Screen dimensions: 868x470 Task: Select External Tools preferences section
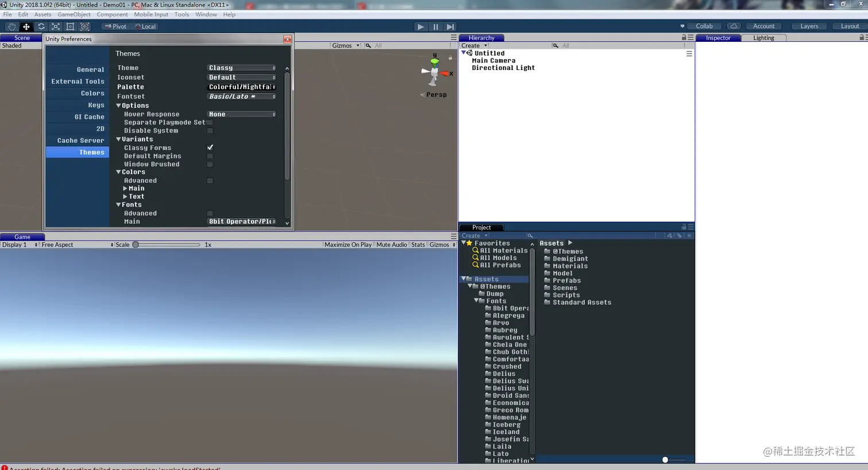(77, 81)
